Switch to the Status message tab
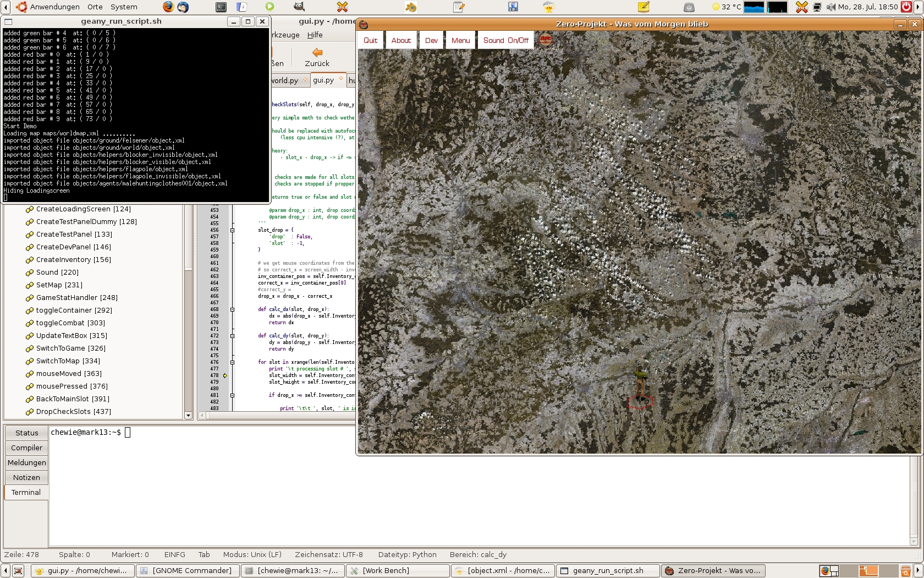 (x=26, y=433)
